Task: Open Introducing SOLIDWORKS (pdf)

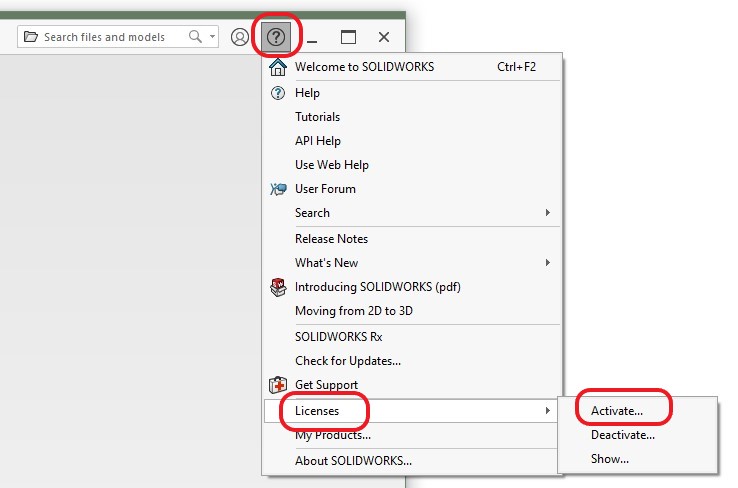Action: pos(412,287)
